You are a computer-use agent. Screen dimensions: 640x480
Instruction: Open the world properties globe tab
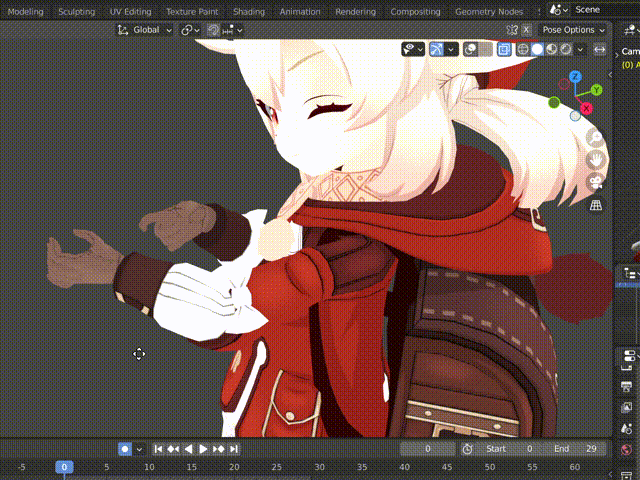pos(627,450)
